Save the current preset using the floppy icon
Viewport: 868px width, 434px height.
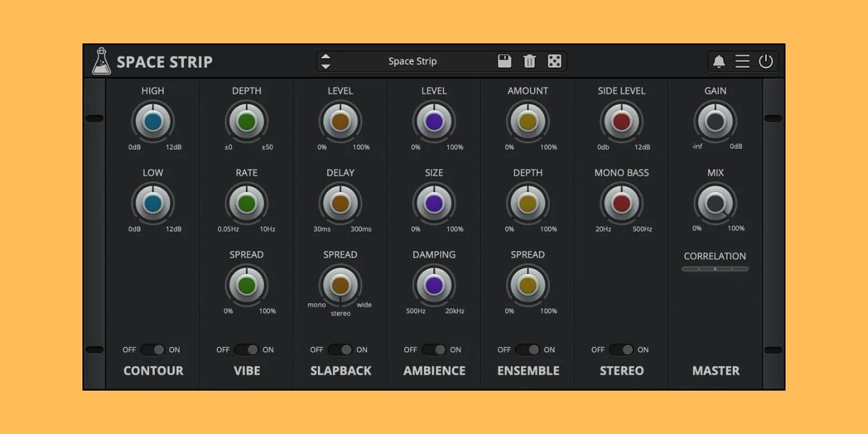tap(505, 61)
